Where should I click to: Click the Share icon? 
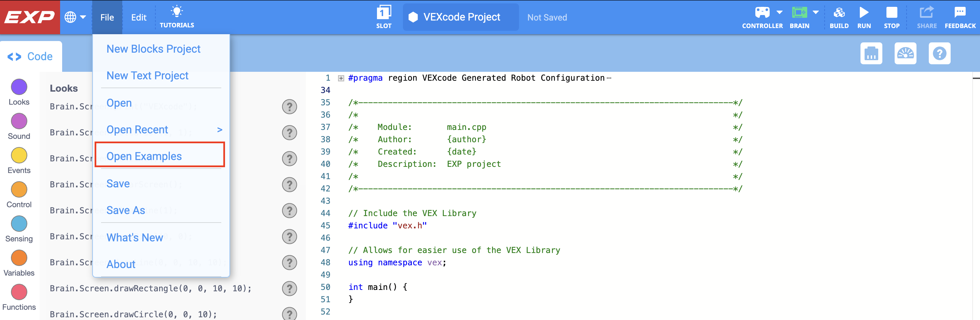[x=927, y=15]
